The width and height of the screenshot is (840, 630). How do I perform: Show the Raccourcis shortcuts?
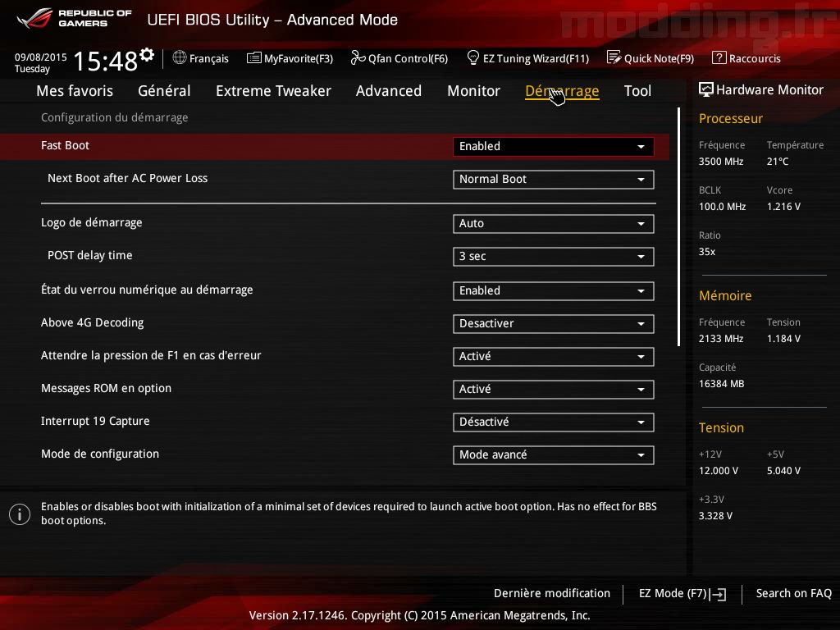746,58
